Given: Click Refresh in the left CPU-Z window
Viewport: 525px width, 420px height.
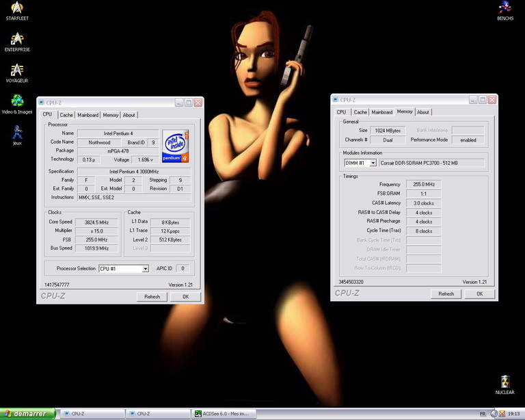Looking at the screenshot, I should 152,297.
